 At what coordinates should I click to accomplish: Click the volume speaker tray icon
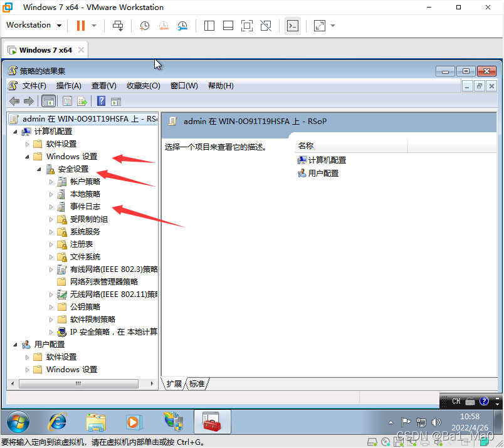click(x=436, y=422)
